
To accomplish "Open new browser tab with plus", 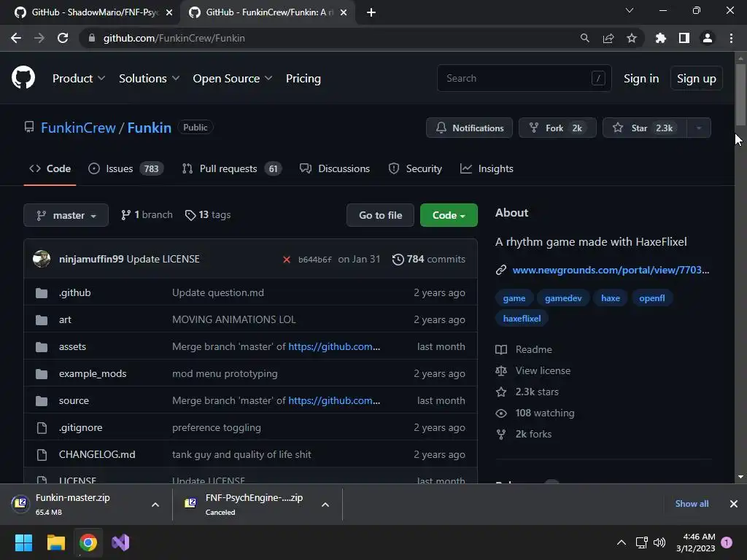I will (371, 12).
